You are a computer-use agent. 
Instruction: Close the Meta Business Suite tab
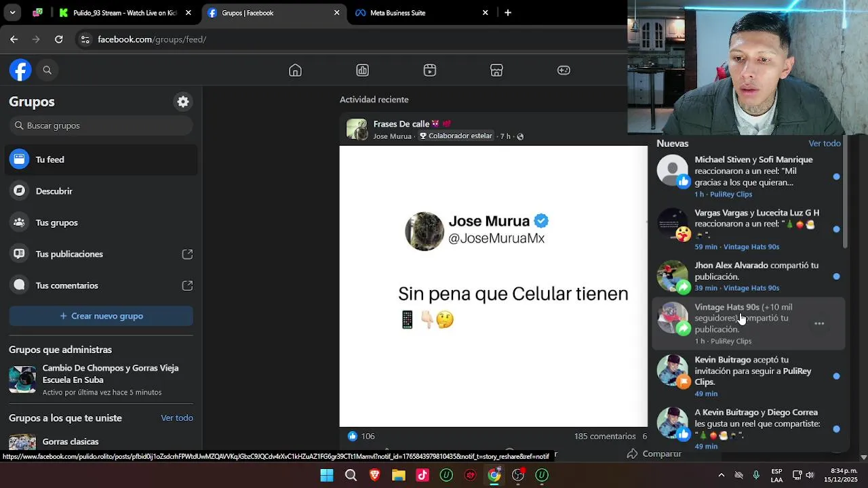click(485, 13)
